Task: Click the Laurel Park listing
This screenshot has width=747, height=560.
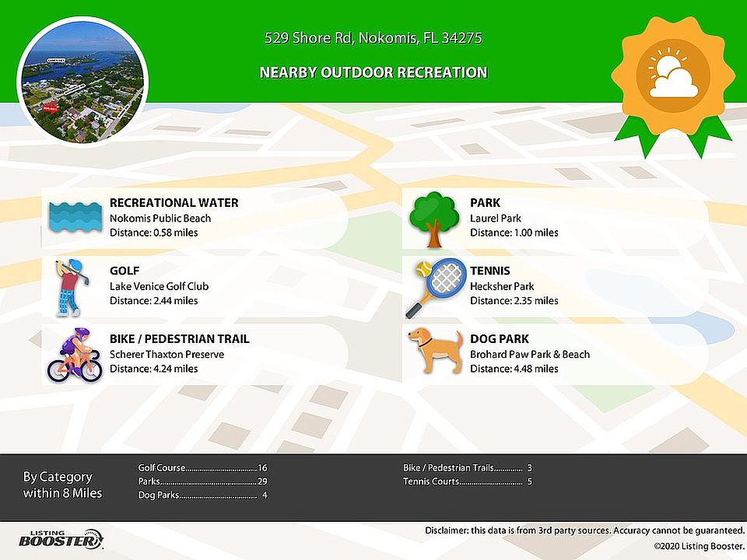Action: click(496, 219)
